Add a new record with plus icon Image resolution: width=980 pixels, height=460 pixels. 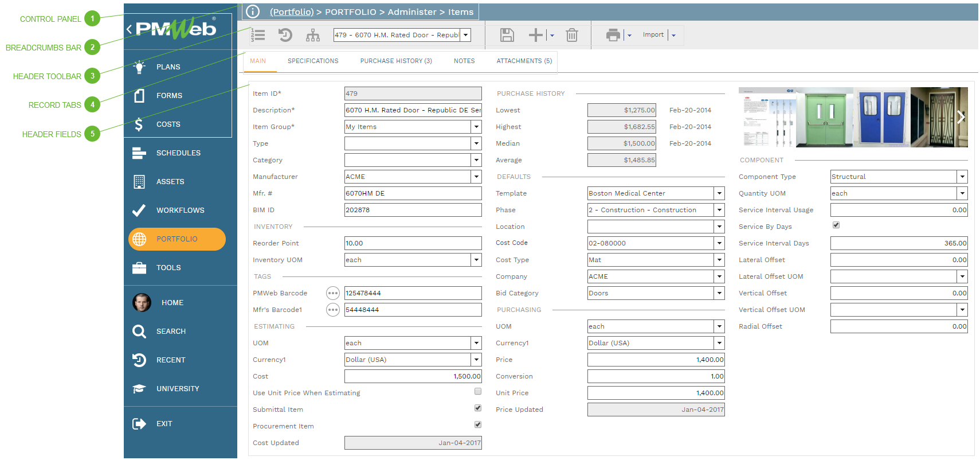tap(536, 35)
